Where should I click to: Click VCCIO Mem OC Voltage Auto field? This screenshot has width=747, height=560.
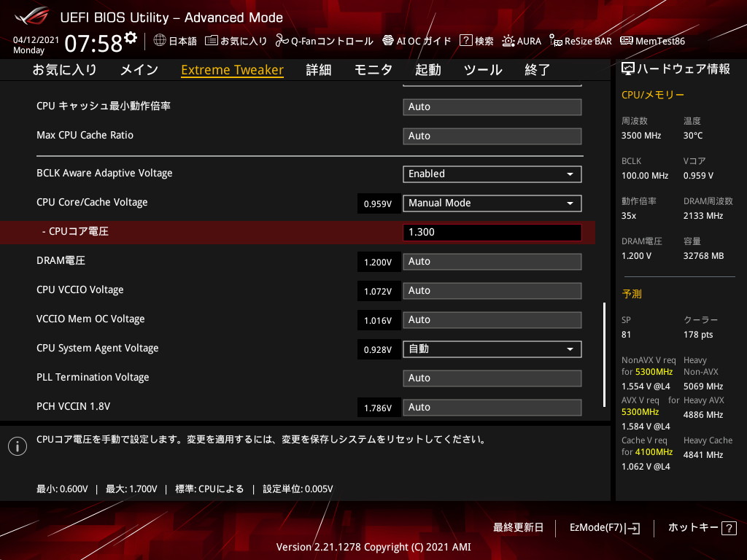[492, 319]
